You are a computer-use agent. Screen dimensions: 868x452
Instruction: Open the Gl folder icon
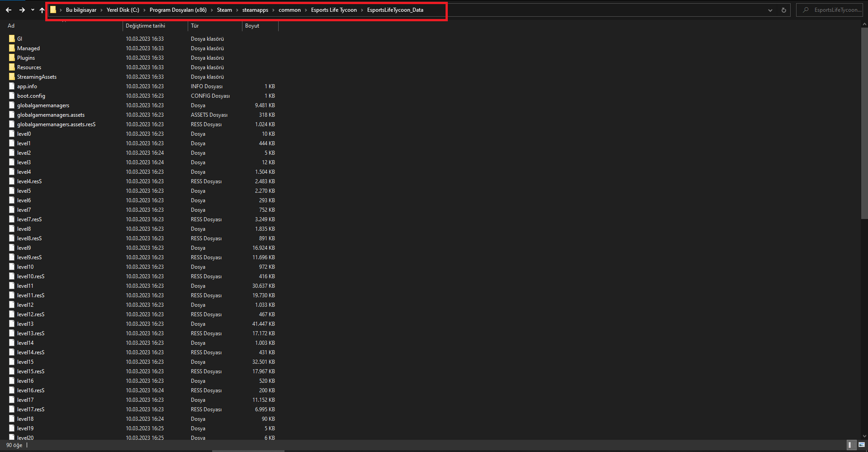pos(12,38)
